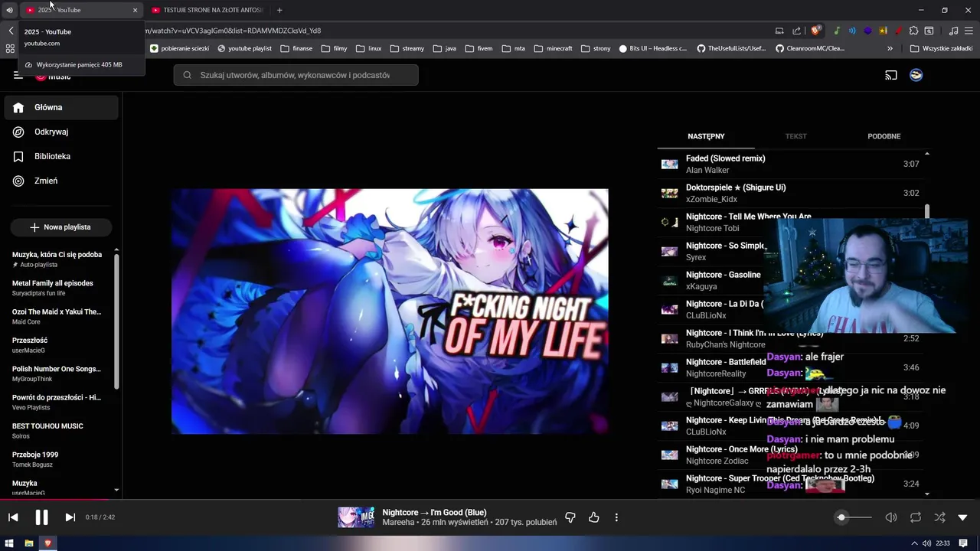The image size is (980, 551).
Task: Open the youtube playlist bookmark
Action: pos(245,48)
